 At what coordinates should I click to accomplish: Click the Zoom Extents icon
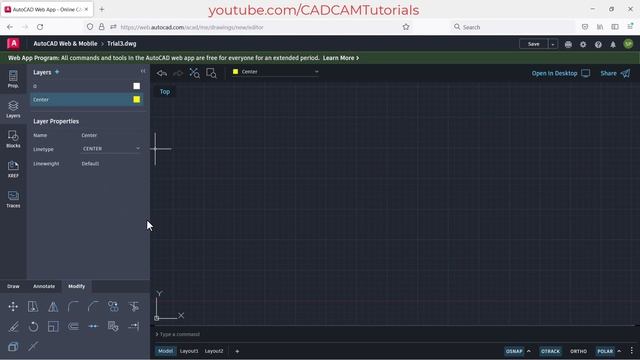[195, 73]
